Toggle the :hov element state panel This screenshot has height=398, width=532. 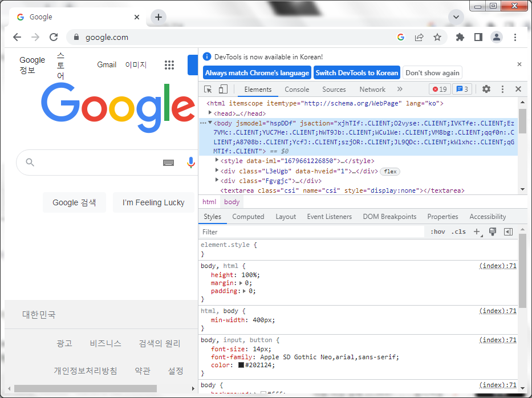tap(437, 232)
